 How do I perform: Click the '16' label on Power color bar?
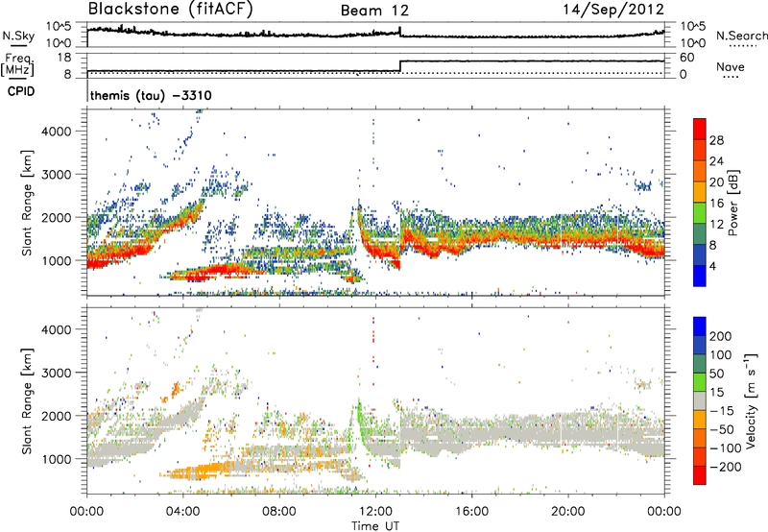[x=716, y=204]
